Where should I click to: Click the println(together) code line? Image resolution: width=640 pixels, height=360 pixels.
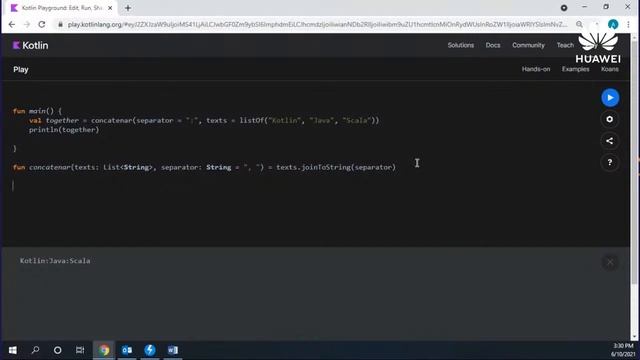coord(64,130)
